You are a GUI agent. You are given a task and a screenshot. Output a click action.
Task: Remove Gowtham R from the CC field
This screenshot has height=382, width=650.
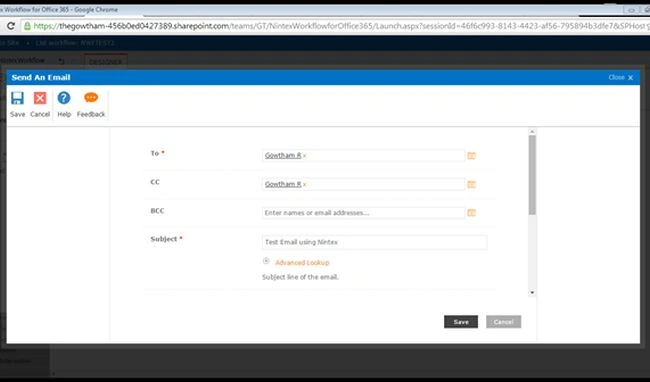[x=304, y=185]
